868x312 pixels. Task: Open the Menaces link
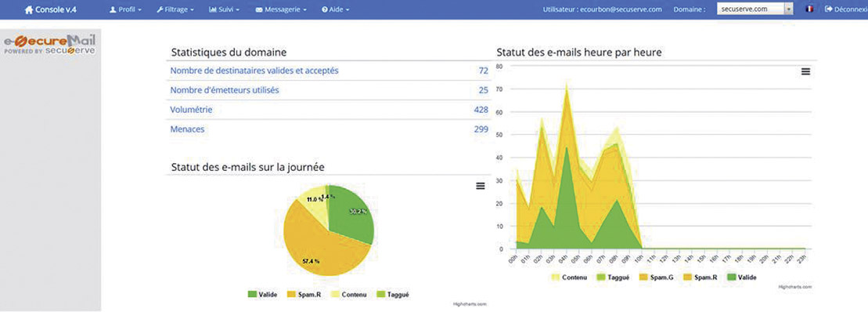pyautogui.click(x=187, y=129)
